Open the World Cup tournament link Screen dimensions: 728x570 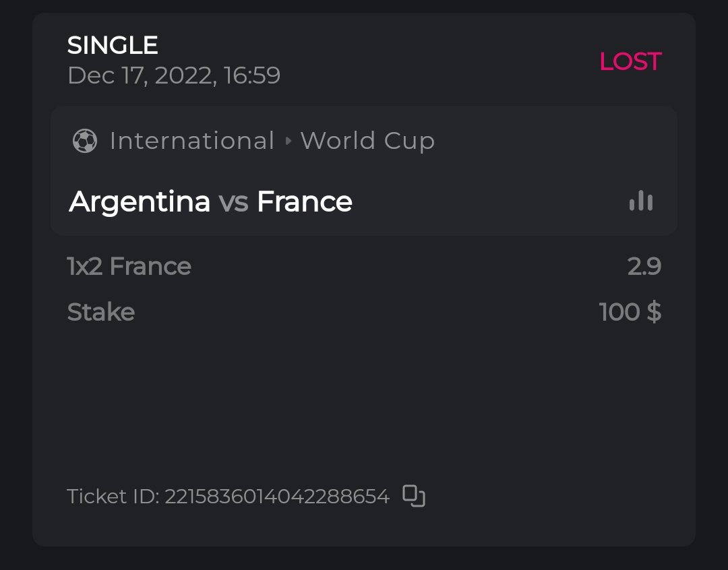click(367, 141)
